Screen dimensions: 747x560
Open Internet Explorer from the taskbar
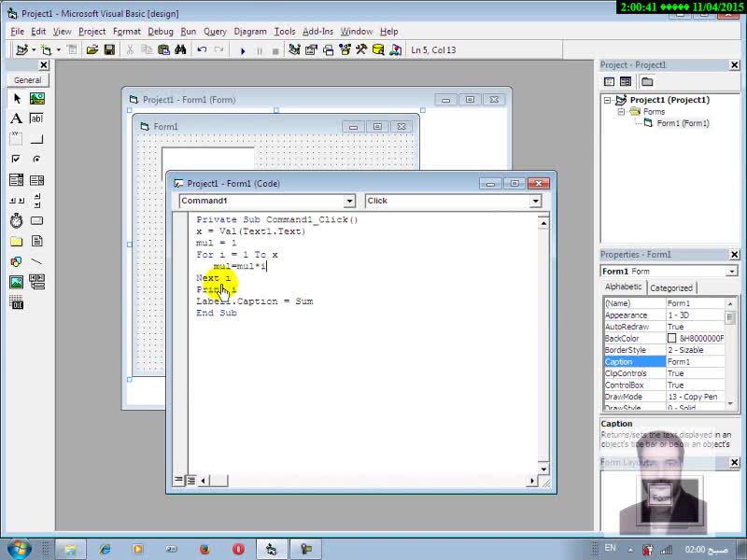point(105,549)
